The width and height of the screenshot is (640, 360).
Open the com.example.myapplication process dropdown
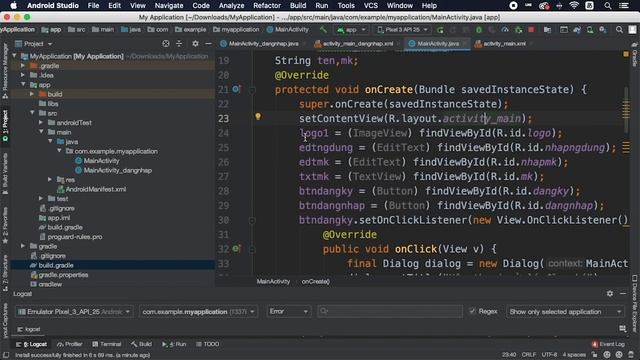click(198, 311)
